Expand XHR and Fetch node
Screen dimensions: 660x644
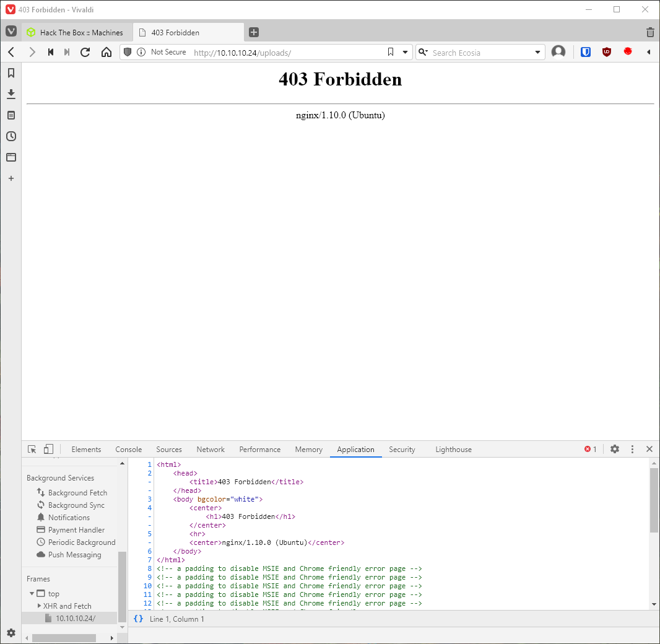click(x=39, y=606)
